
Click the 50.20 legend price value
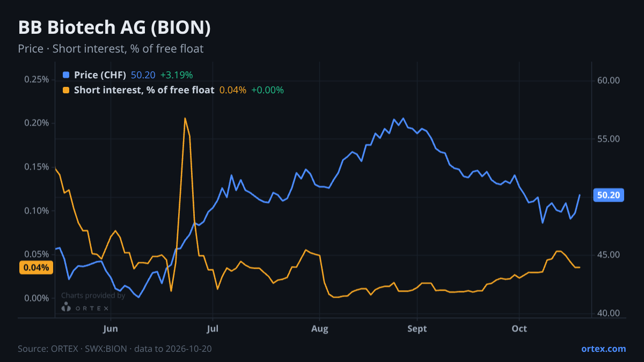tap(143, 75)
